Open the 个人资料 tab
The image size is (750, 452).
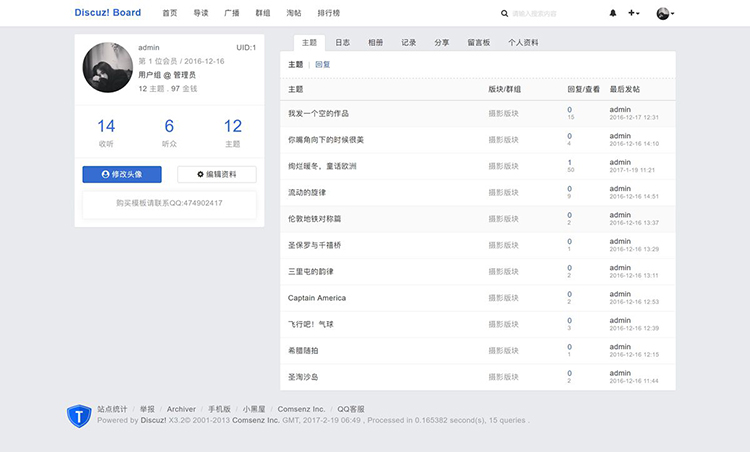(x=523, y=43)
